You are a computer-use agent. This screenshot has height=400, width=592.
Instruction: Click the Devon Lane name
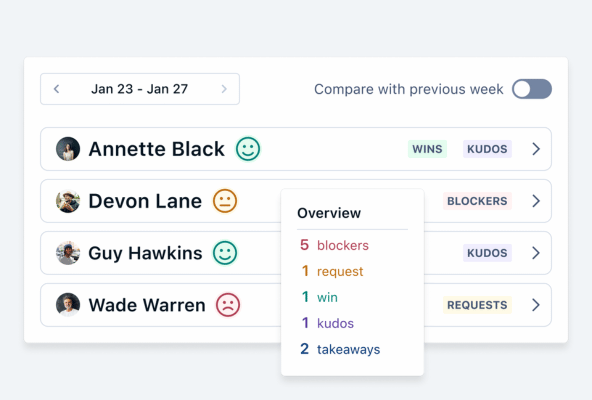click(145, 201)
